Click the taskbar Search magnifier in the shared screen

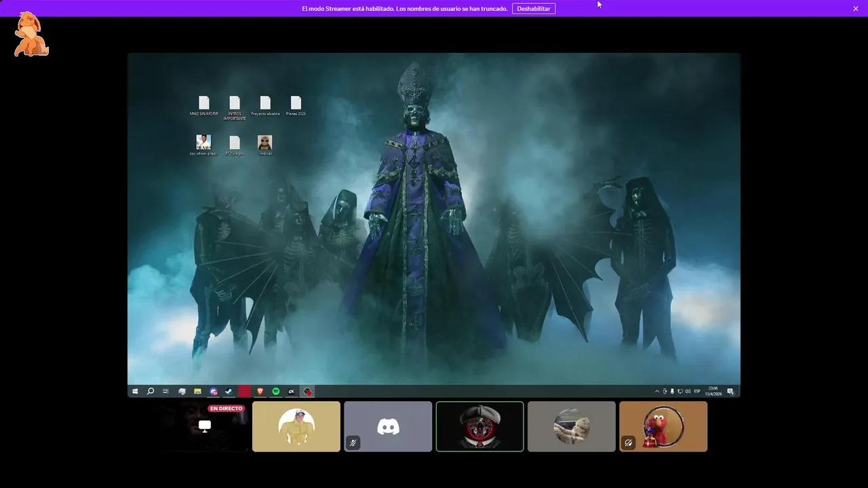[x=151, y=391]
